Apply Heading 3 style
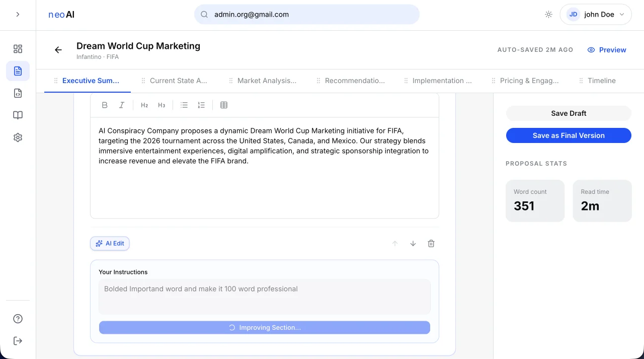 pyautogui.click(x=162, y=105)
